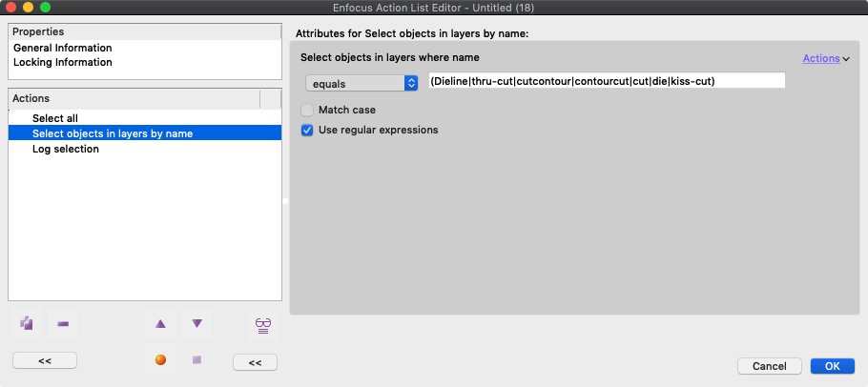868x387 pixels.
Task: Move action up with triangle icon
Action: (160, 323)
